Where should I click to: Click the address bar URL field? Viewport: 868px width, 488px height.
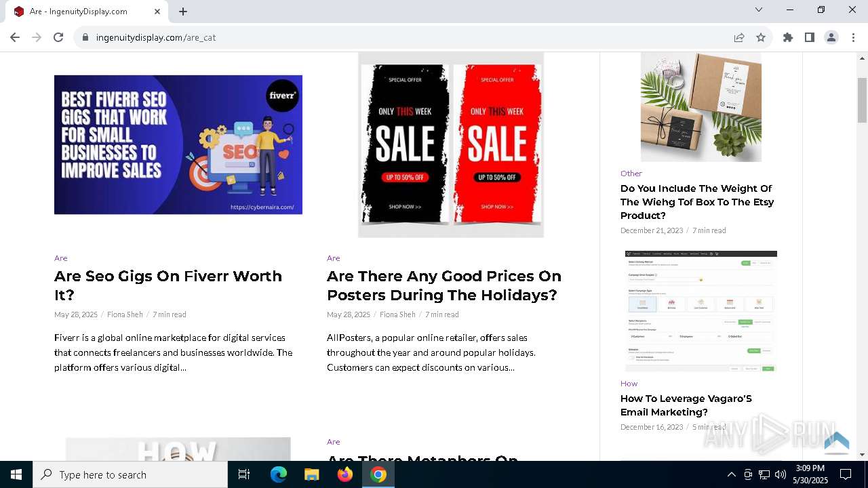click(x=407, y=37)
